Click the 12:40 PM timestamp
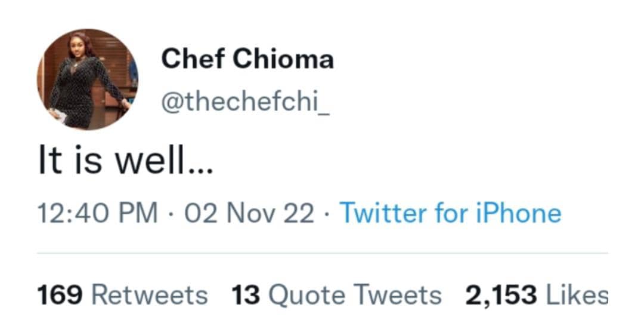The width and height of the screenshot is (644, 335). coord(98,213)
